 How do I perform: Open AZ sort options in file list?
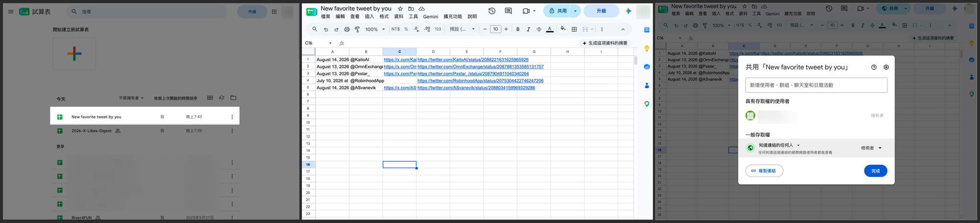coord(221,98)
